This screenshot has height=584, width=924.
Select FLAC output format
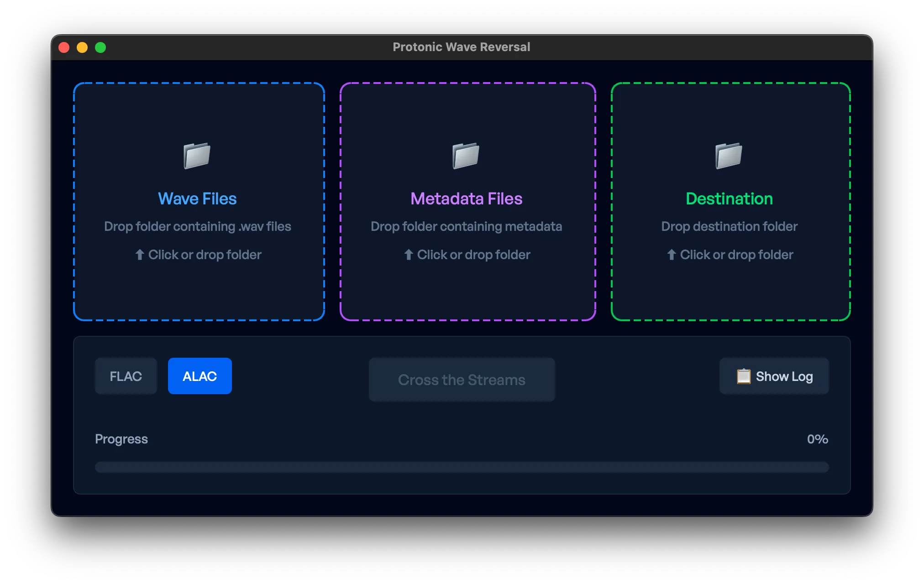tap(126, 376)
